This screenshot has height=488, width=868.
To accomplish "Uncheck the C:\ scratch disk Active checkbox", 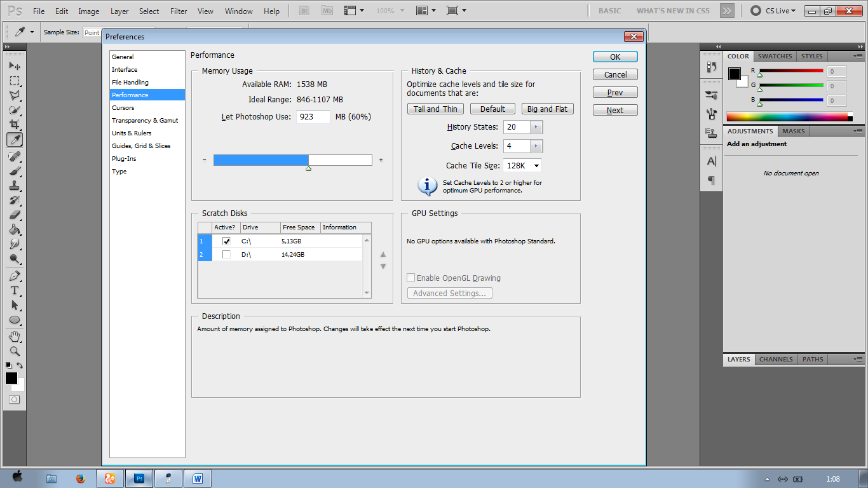I will (x=226, y=241).
